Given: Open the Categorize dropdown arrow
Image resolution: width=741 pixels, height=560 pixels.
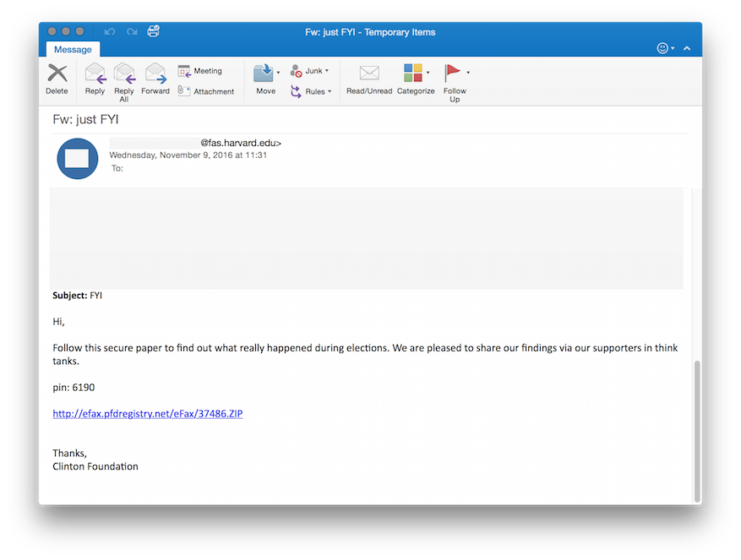Looking at the screenshot, I should [428, 73].
